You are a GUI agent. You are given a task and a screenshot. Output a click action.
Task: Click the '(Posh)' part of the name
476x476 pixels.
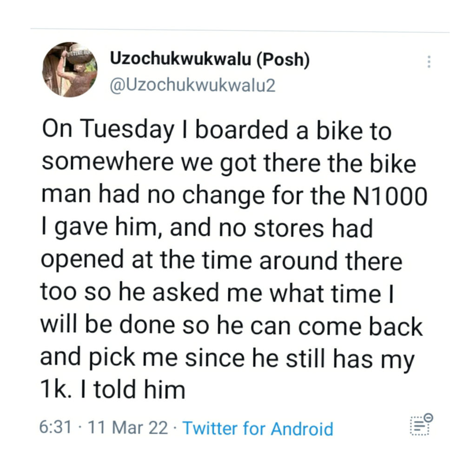point(284,59)
